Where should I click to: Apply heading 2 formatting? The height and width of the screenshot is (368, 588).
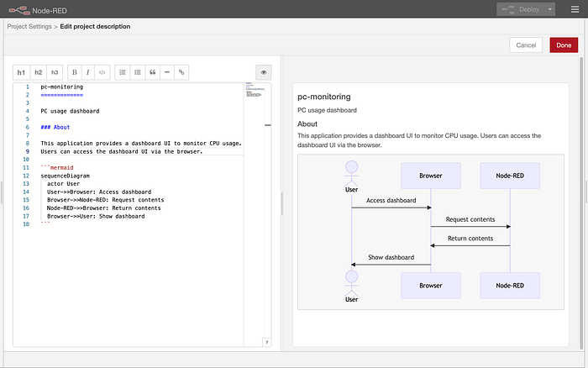[x=39, y=72]
